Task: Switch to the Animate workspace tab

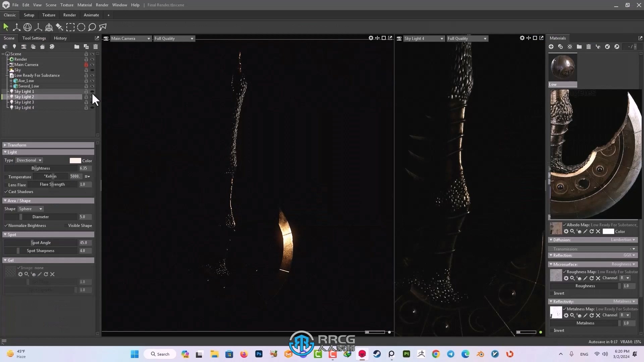Action: tap(91, 15)
